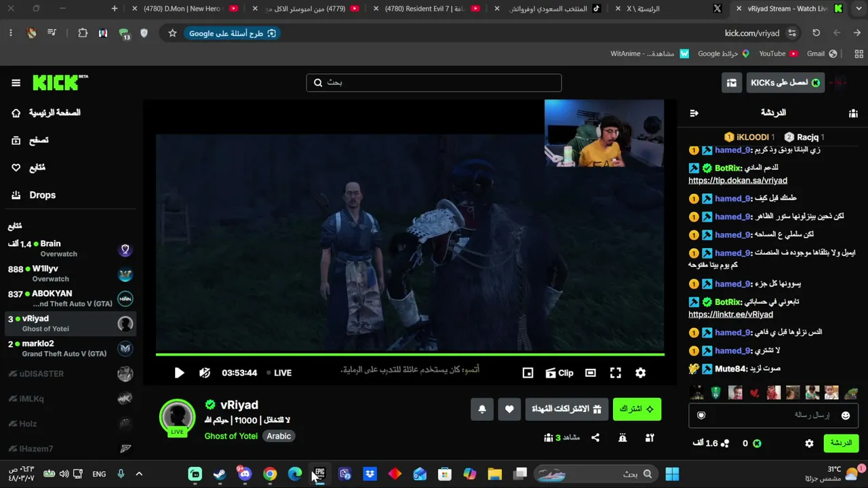Open the emoji picker in chat

point(846,415)
